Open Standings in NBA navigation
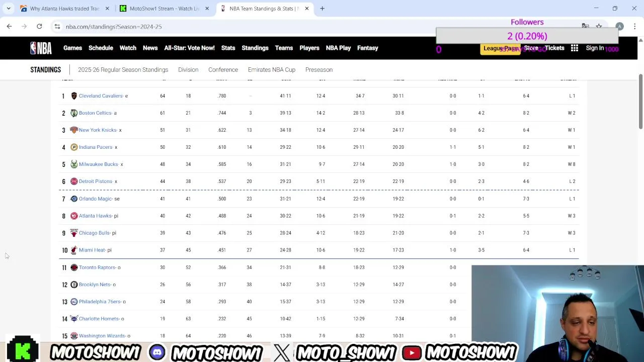The image size is (644, 362). 255,48
